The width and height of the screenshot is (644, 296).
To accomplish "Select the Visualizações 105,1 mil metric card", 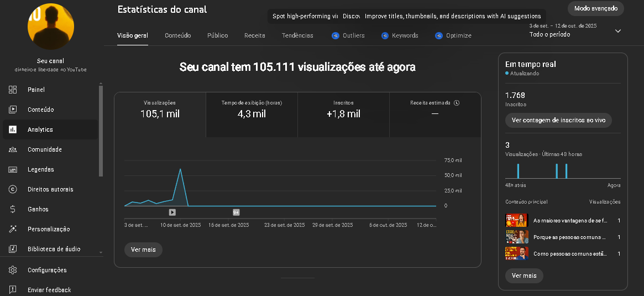I will tap(160, 115).
